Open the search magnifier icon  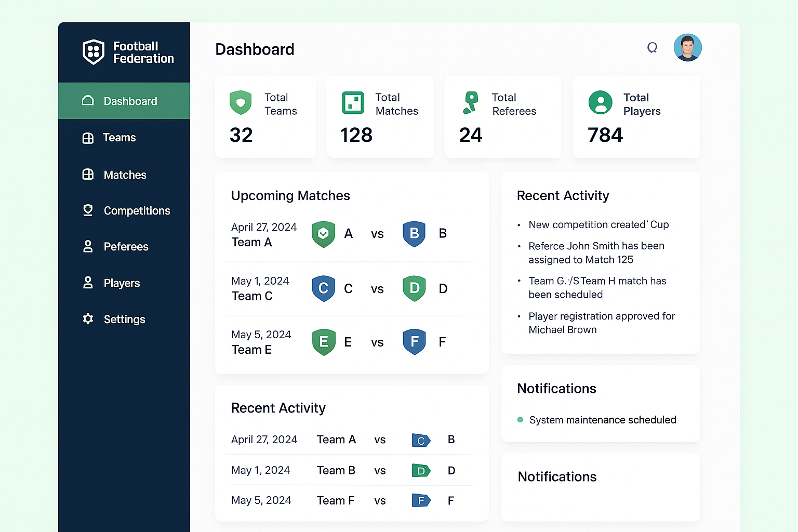pyautogui.click(x=652, y=48)
